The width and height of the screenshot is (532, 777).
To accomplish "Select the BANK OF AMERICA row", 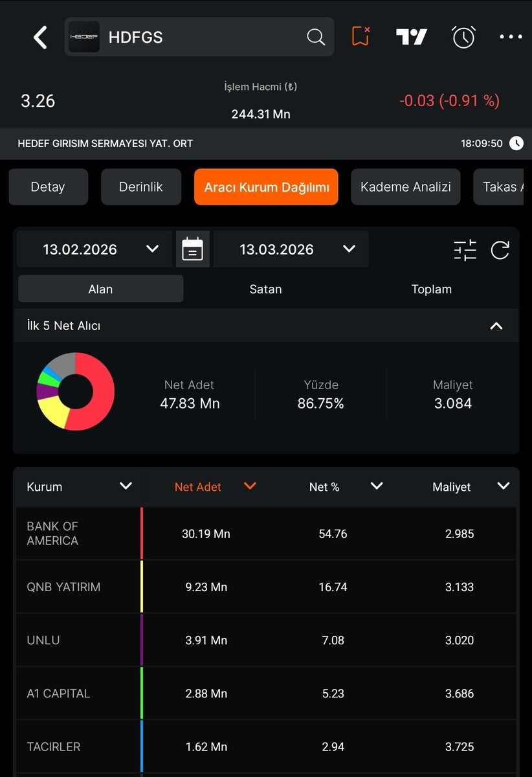I will click(266, 534).
